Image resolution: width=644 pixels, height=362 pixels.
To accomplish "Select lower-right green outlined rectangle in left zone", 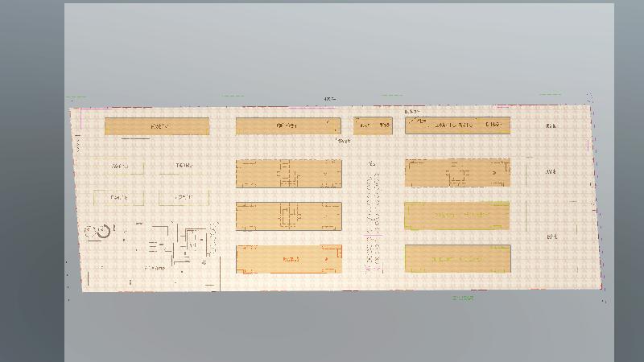I will click(184, 197).
